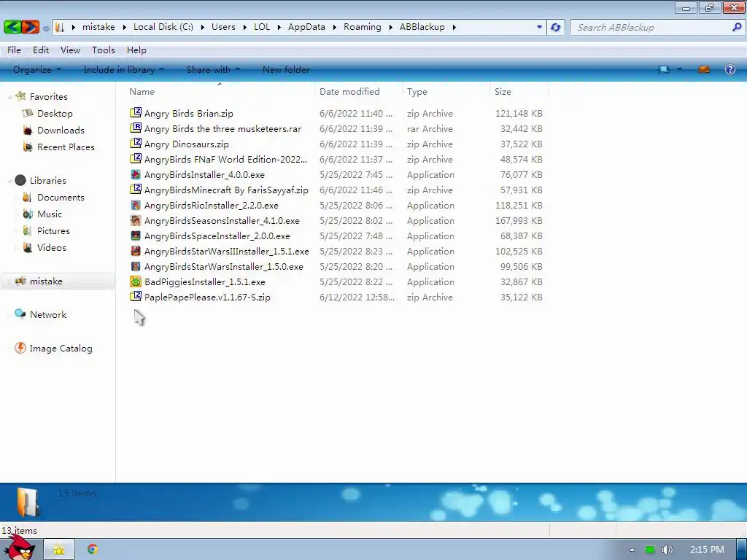
Task: Select the AngryBirds FNaF World Edition zip icon
Action: 136,158
